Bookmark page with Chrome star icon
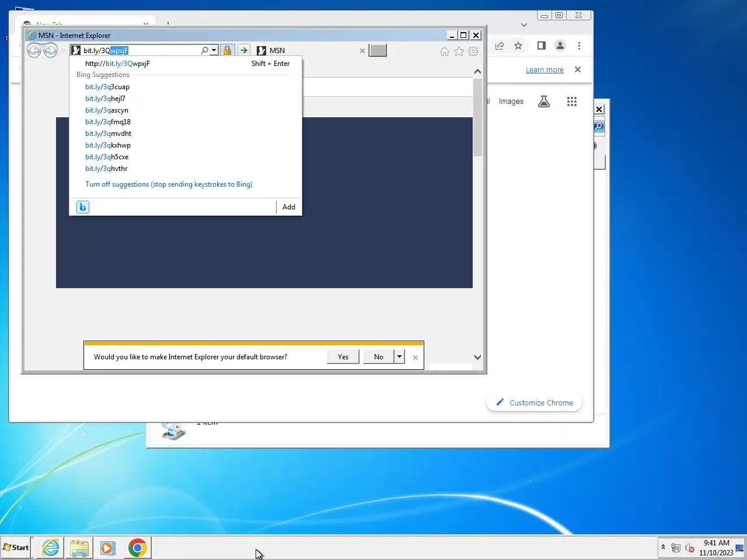 click(x=518, y=45)
